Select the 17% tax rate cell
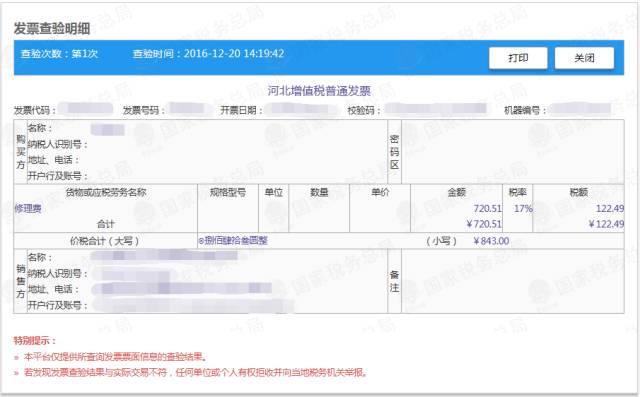 523,208
